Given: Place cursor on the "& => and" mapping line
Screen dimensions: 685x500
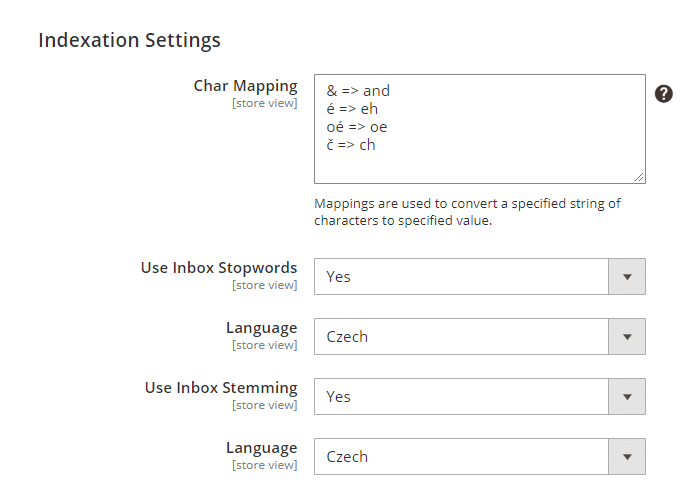Looking at the screenshot, I should click(358, 91).
